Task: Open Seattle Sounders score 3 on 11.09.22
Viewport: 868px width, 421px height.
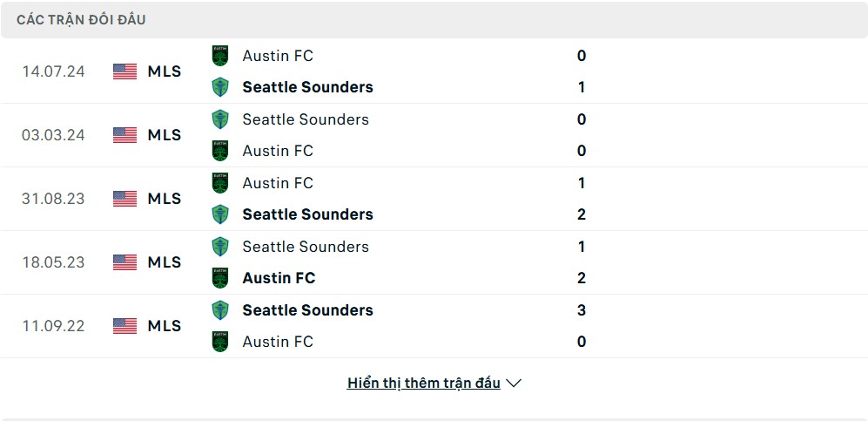Action: pos(582,310)
